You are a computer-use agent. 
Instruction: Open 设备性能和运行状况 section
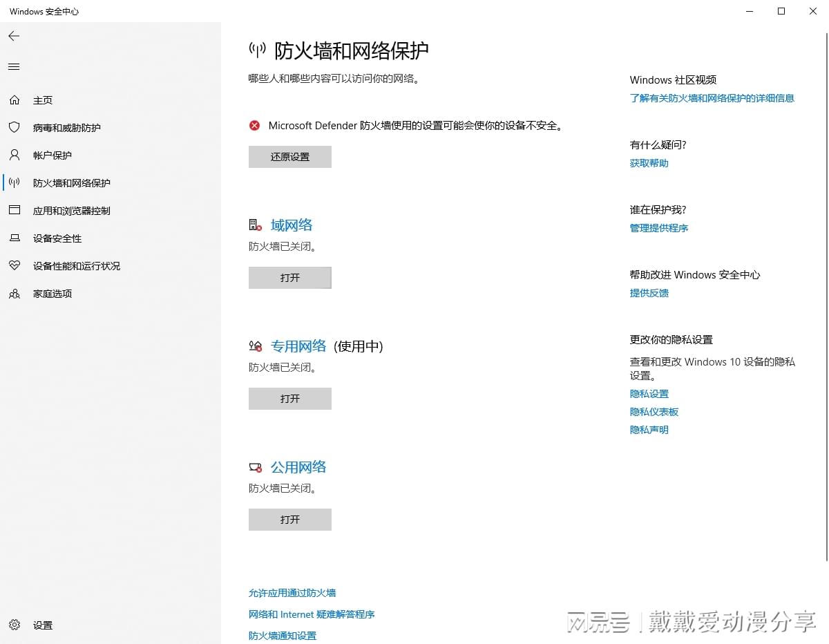click(x=77, y=266)
